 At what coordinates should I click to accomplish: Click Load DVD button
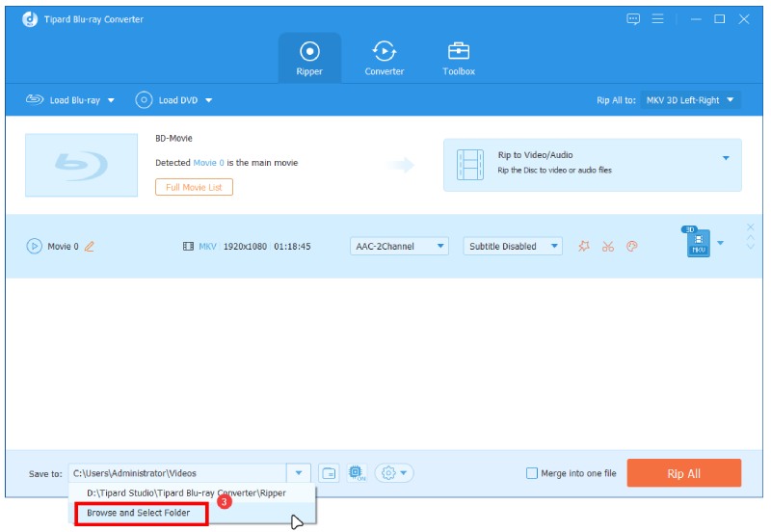(x=166, y=100)
